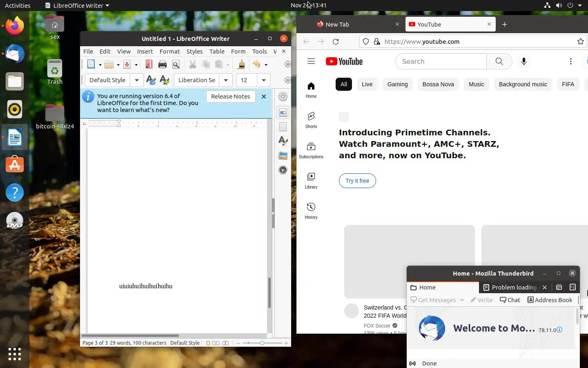This screenshot has height=368, width=588.
Task: Open sidebar Properties deck in Writer
Action: pyautogui.click(x=283, y=112)
